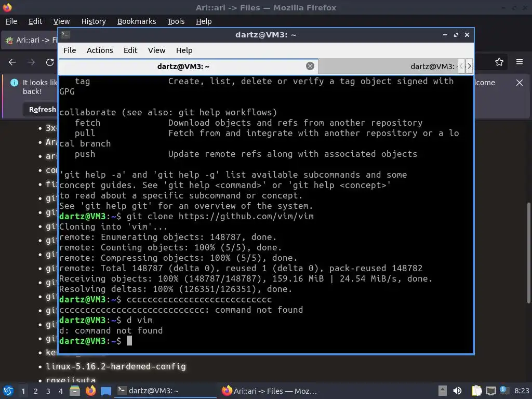Switch to the second dartz@VM3 terminal tab

pyautogui.click(x=389, y=66)
